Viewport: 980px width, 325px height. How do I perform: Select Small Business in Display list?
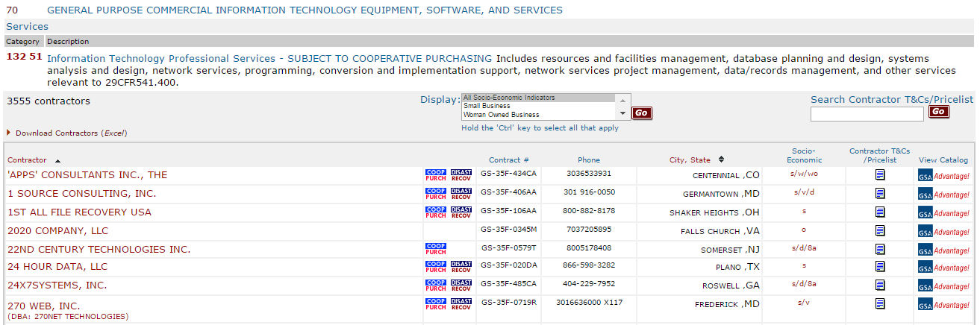coord(538,106)
